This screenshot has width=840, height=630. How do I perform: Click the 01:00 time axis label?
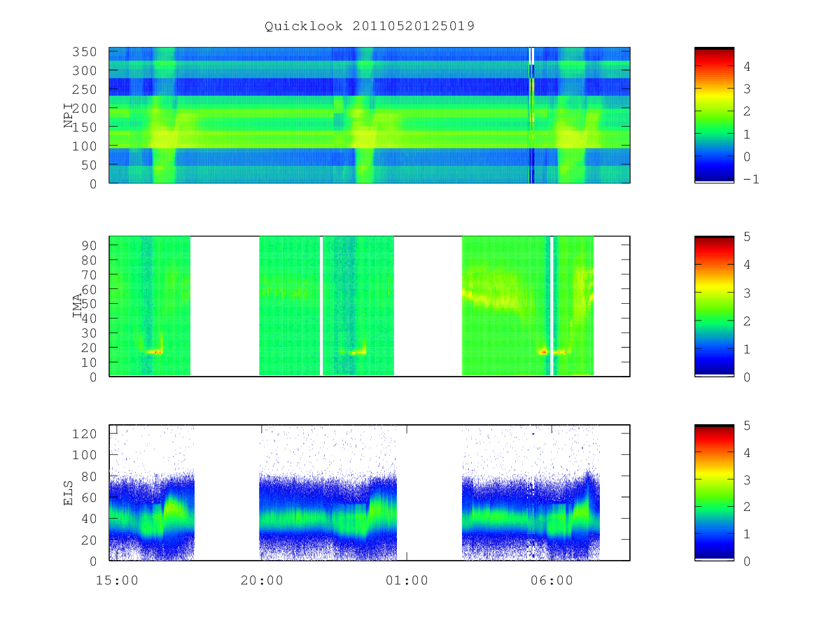tap(407, 580)
